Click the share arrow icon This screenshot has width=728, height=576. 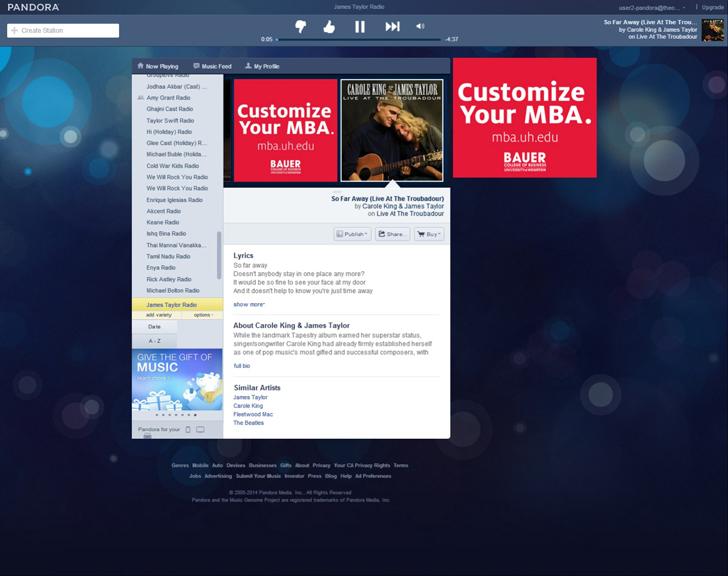coord(382,234)
